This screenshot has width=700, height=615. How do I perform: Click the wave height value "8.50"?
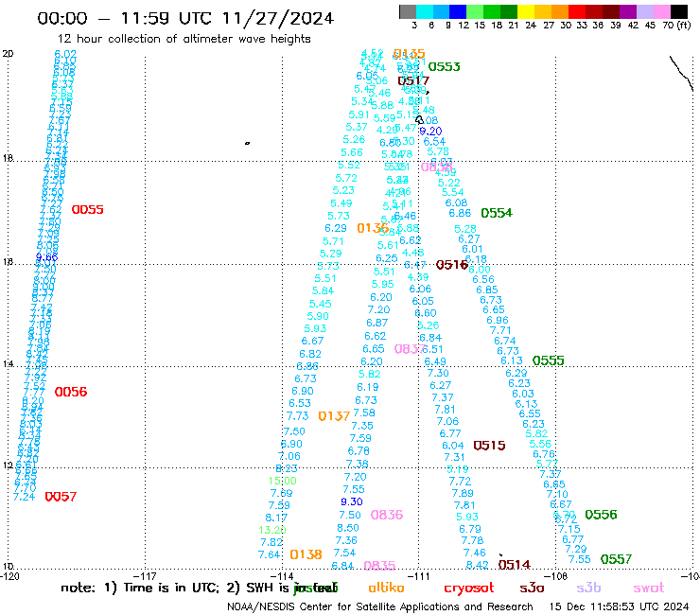[x=348, y=528]
